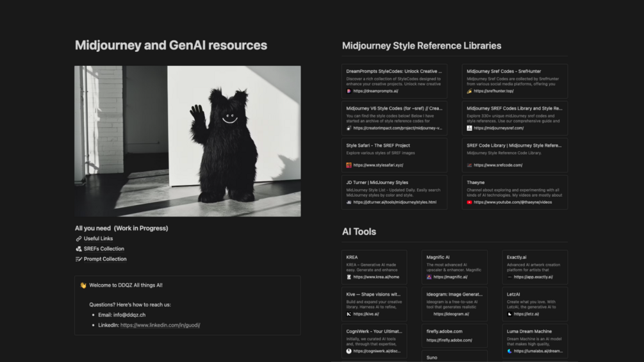Image resolution: width=644 pixels, height=362 pixels.
Task: Click the letz.ai favicon
Action: [509, 314]
